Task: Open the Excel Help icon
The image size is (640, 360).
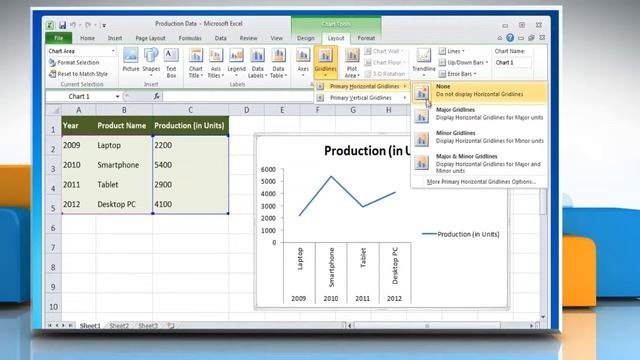Action: click(x=510, y=38)
